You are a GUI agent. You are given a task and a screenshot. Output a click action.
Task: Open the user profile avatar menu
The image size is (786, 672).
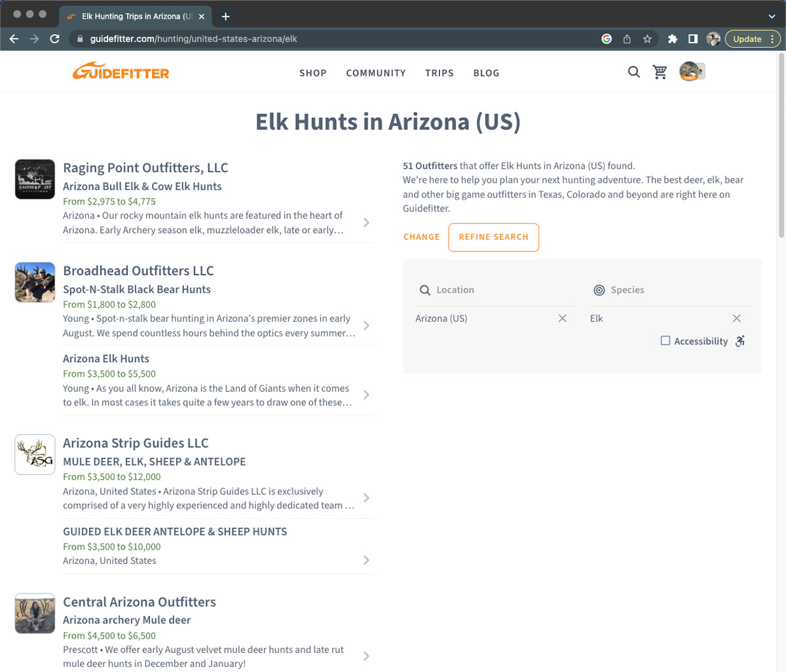click(x=692, y=71)
